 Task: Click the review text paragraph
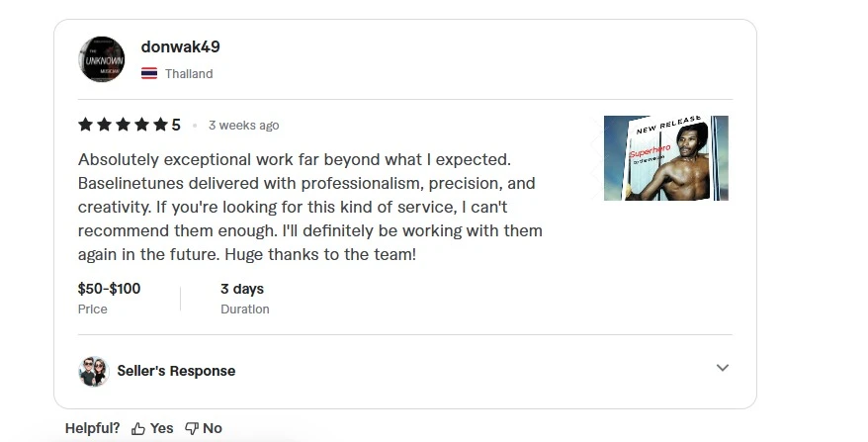click(x=309, y=207)
